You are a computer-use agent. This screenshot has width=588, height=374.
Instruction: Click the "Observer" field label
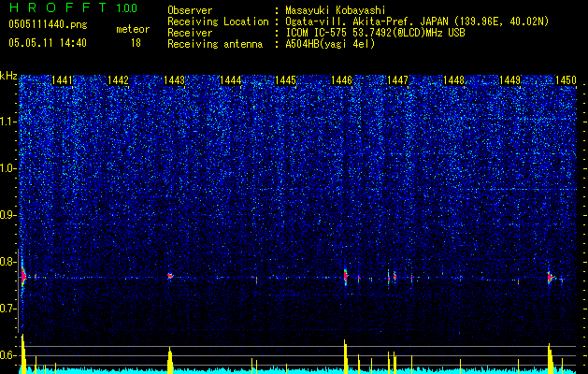coord(190,10)
